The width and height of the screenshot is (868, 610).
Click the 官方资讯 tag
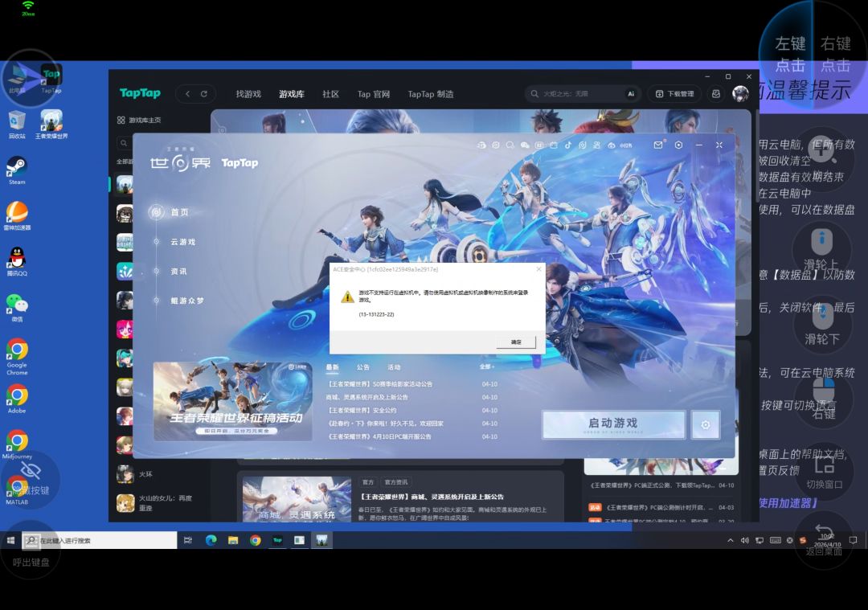pyautogui.click(x=395, y=481)
